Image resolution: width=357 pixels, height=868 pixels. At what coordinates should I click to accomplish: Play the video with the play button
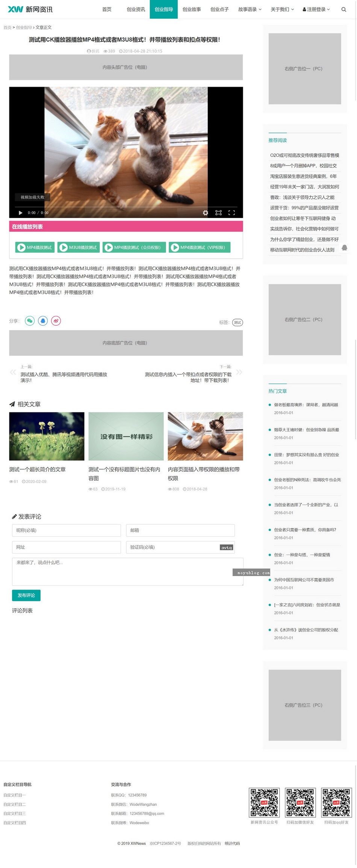click(20, 213)
